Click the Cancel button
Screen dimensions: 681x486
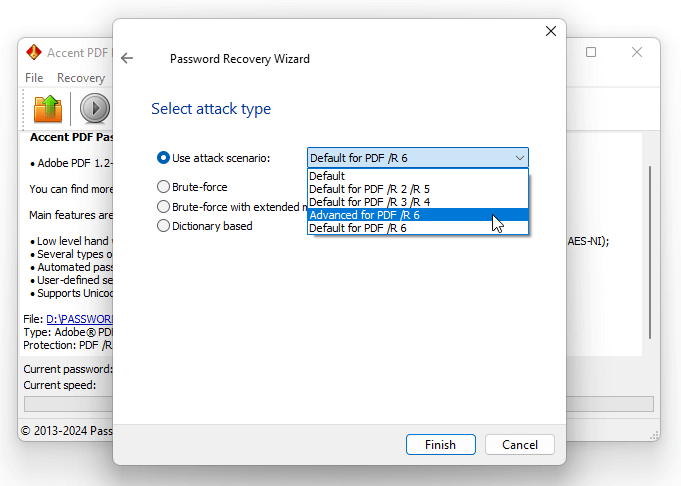click(520, 445)
